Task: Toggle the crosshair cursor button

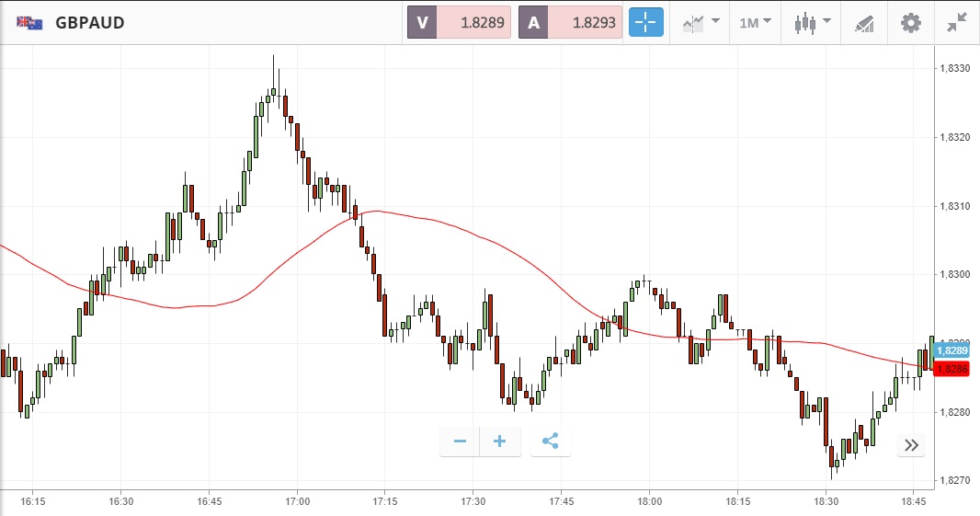Action: pos(645,22)
